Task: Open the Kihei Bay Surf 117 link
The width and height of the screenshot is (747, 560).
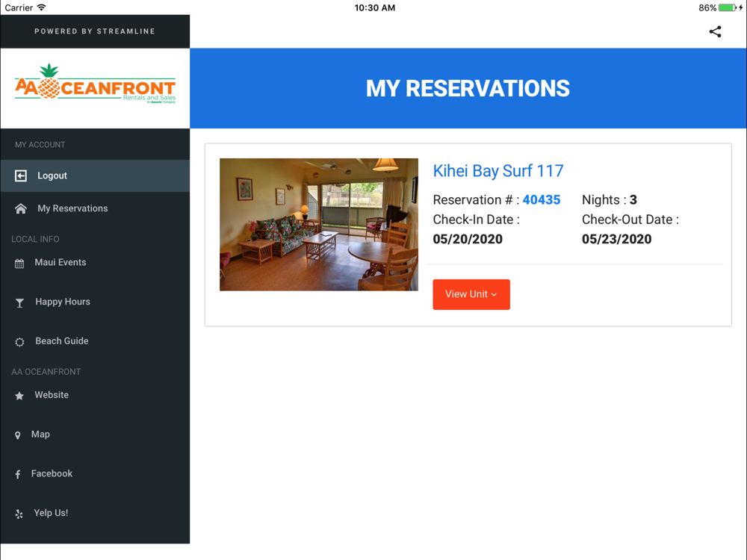Action: point(498,170)
